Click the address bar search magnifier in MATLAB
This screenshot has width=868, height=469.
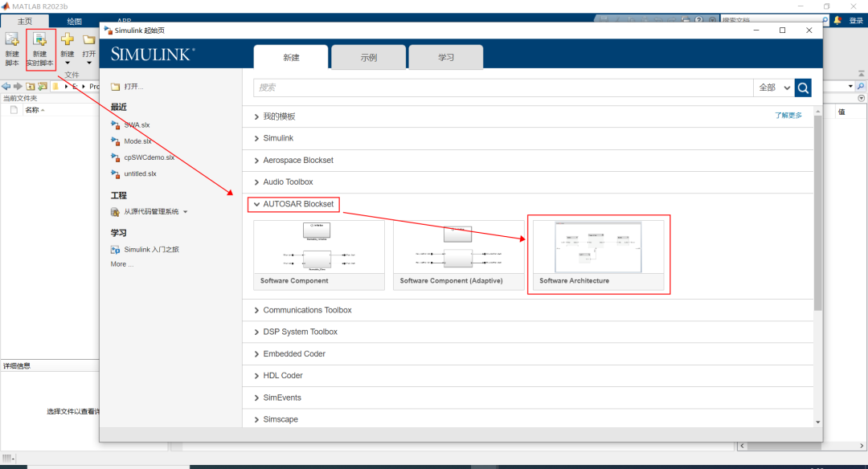pyautogui.click(x=861, y=86)
